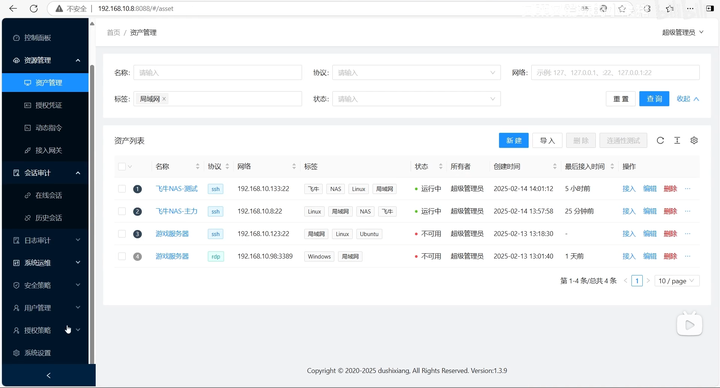Screen dimensions: 720x388
Task: Open the 10 / page size dropdown
Action: coord(677,281)
